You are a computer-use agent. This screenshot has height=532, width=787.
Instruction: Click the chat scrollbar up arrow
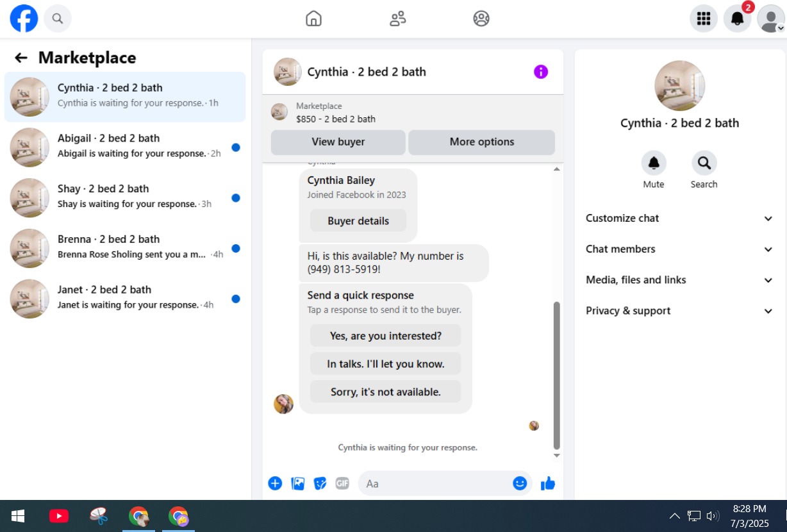pos(556,169)
